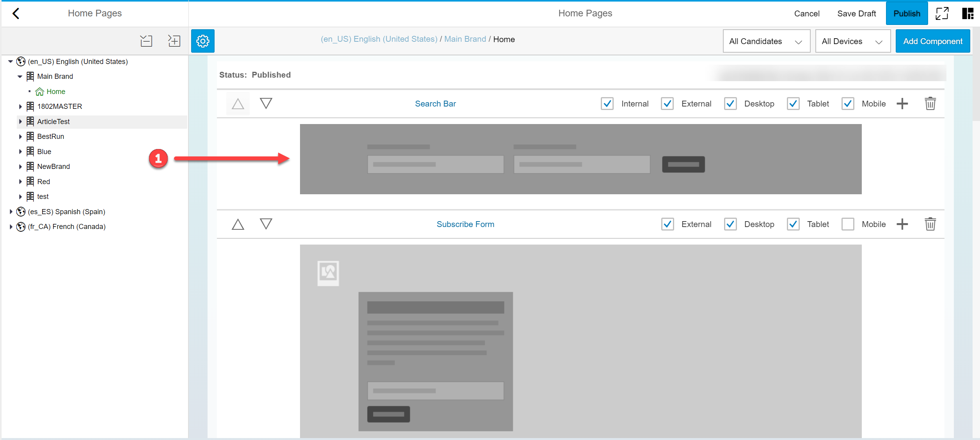Screen dimensions: 980x440
Task: Open page settings gear icon
Action: 203,41
